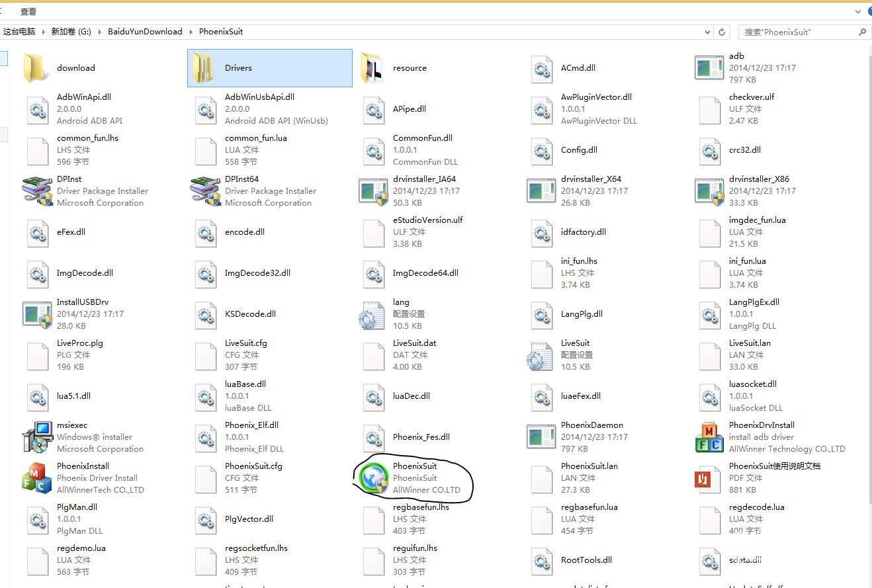Select the Config.dll file icon

pos(541,150)
